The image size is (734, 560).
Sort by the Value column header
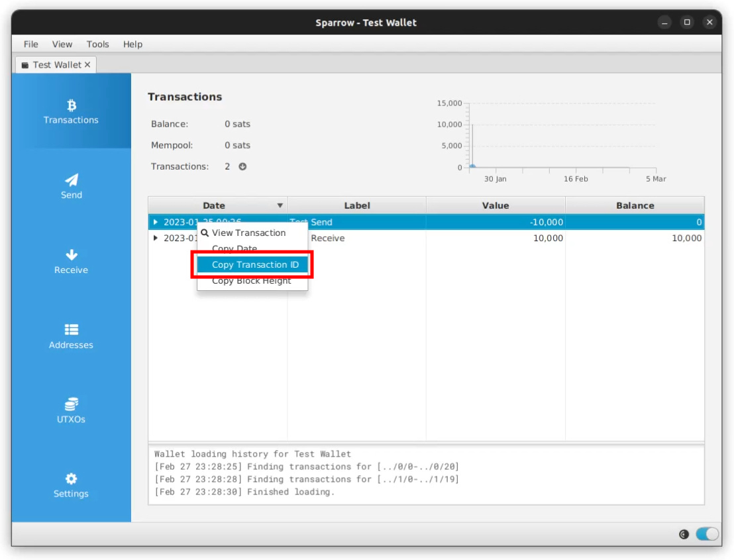coord(496,205)
